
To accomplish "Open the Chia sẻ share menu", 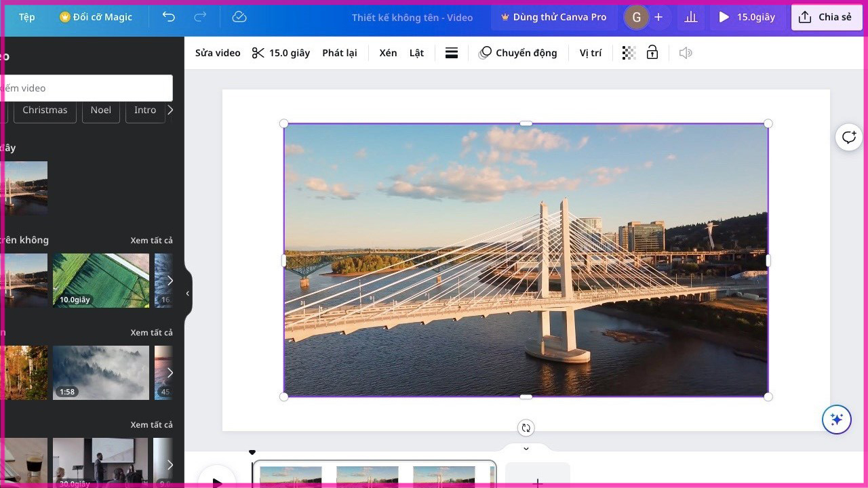I will [825, 18].
